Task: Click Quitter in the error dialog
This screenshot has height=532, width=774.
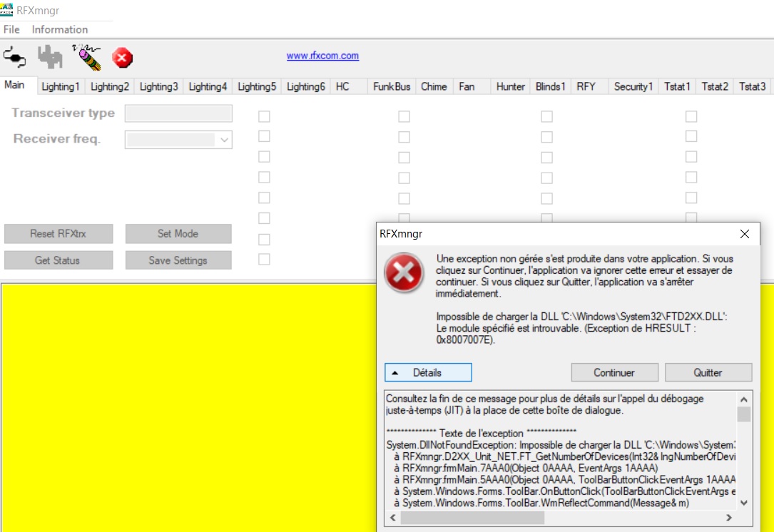Action: (x=708, y=372)
